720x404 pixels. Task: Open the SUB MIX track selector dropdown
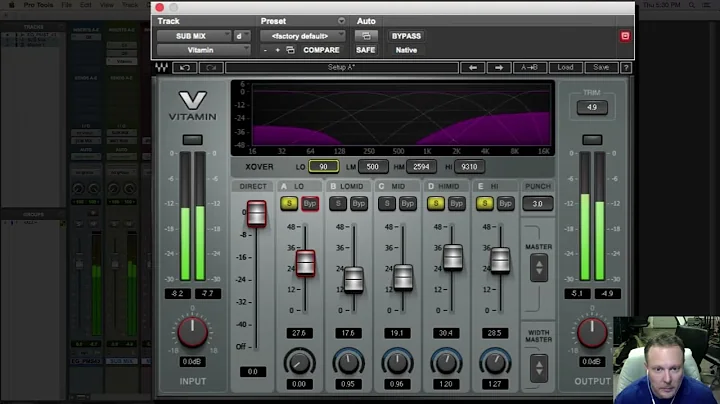point(194,36)
